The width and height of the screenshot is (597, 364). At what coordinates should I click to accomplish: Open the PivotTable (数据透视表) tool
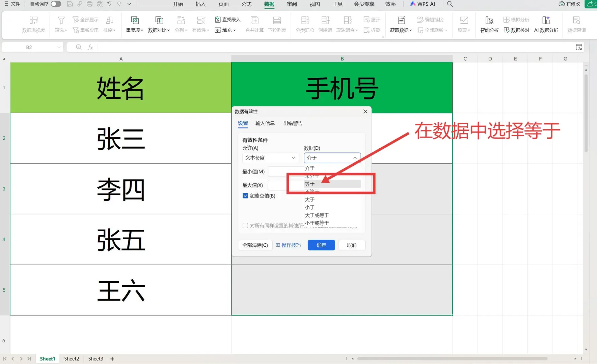pyautogui.click(x=33, y=25)
